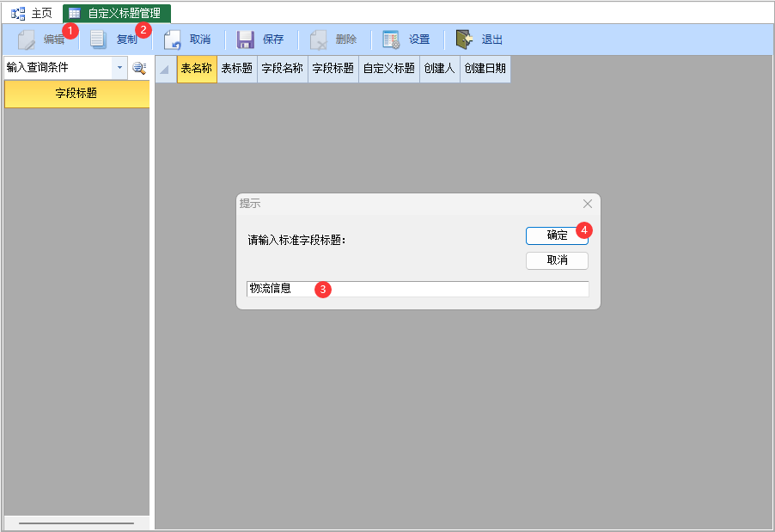Click the 编辑 (Edit) toolbar icon
775x532 pixels.
[x=26, y=40]
